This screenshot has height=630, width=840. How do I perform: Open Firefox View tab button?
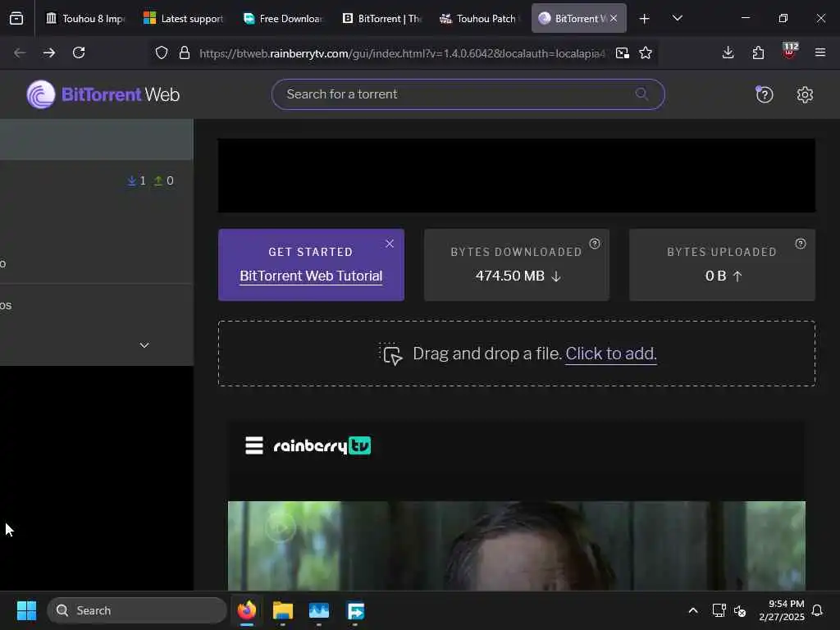(x=16, y=18)
